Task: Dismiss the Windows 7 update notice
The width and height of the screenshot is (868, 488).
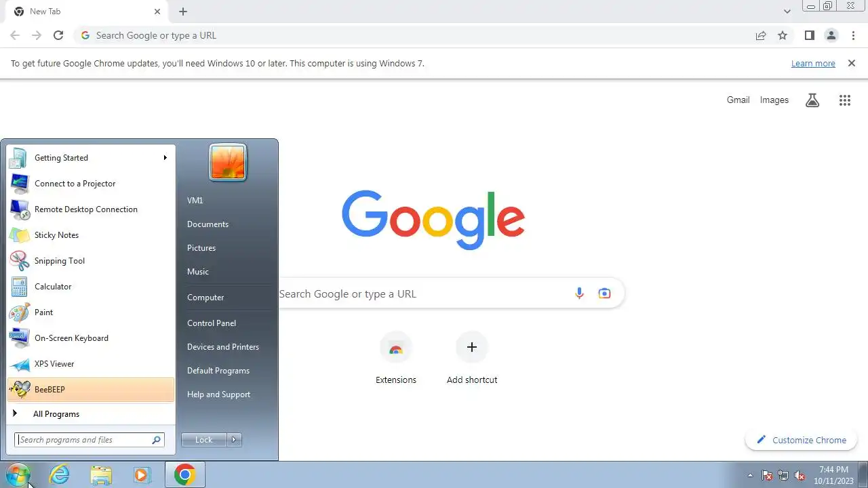Action: coord(852,63)
